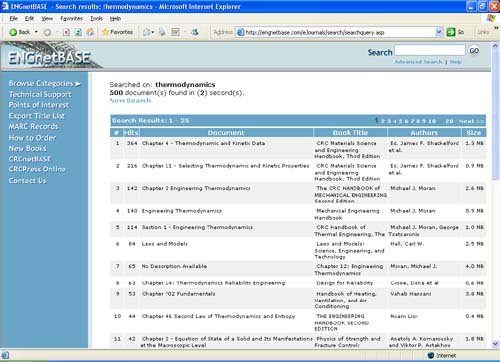The image size is (500, 362).
Task: Refresh the current page
Action: pos(78,32)
